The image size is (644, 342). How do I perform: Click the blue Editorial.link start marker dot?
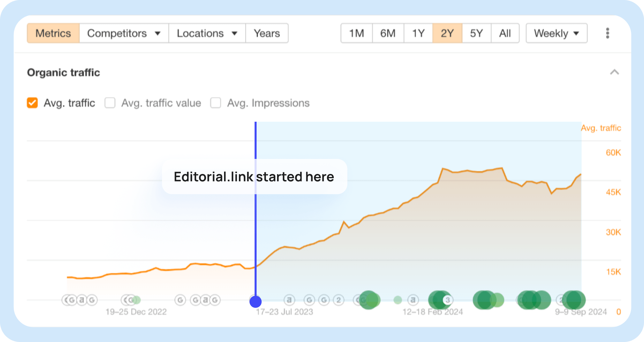pyautogui.click(x=256, y=302)
